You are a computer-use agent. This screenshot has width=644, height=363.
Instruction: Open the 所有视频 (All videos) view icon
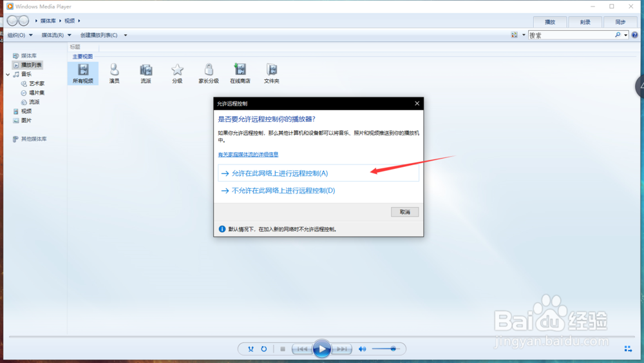coord(83,74)
